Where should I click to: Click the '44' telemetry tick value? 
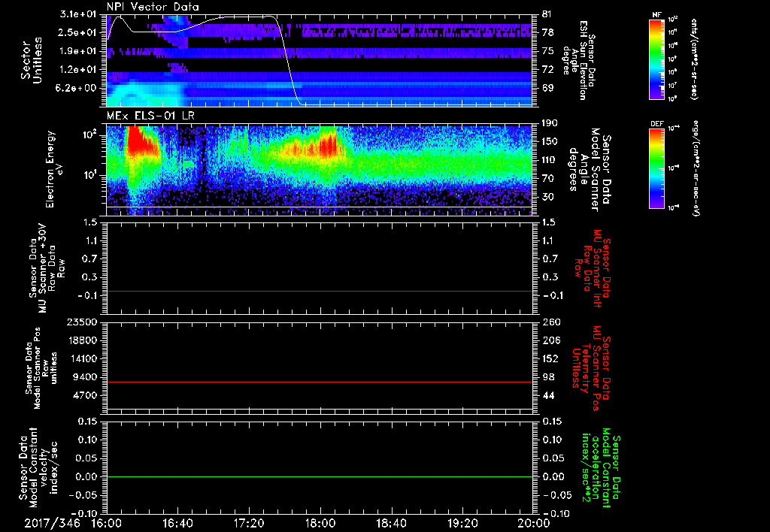[x=548, y=395]
